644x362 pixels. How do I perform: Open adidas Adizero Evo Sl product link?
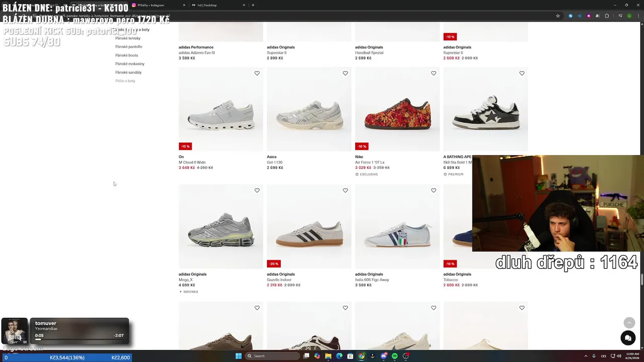click(x=197, y=52)
